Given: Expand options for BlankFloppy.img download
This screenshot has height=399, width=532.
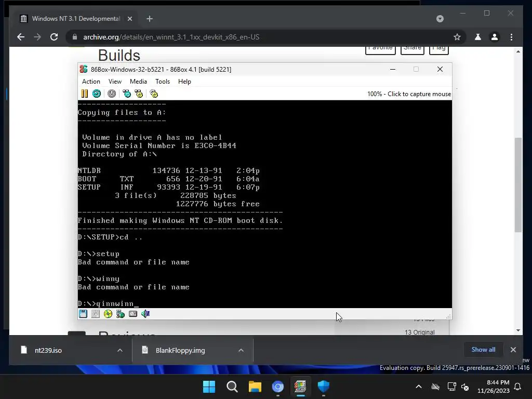Looking at the screenshot, I should (241, 350).
